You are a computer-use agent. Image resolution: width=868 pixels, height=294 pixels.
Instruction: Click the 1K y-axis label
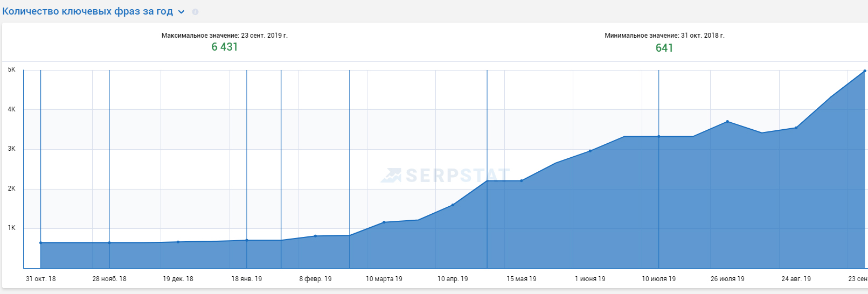coord(12,228)
